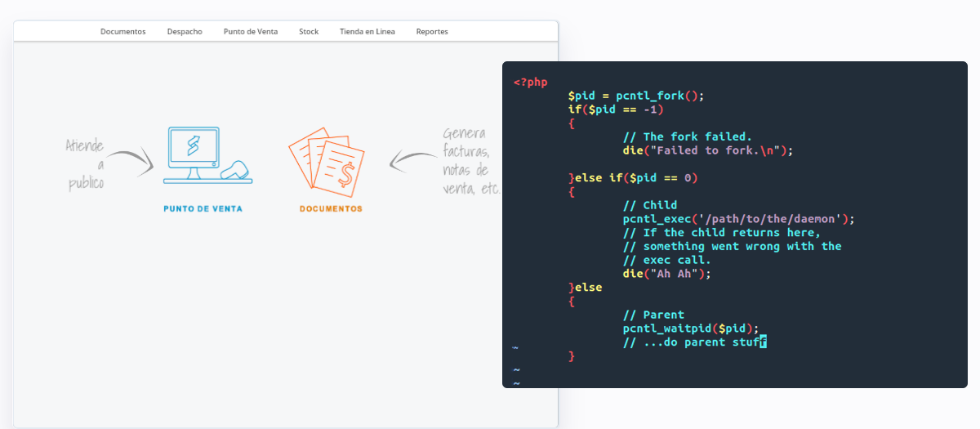Open the Documentos menu in the top bar

click(x=122, y=32)
